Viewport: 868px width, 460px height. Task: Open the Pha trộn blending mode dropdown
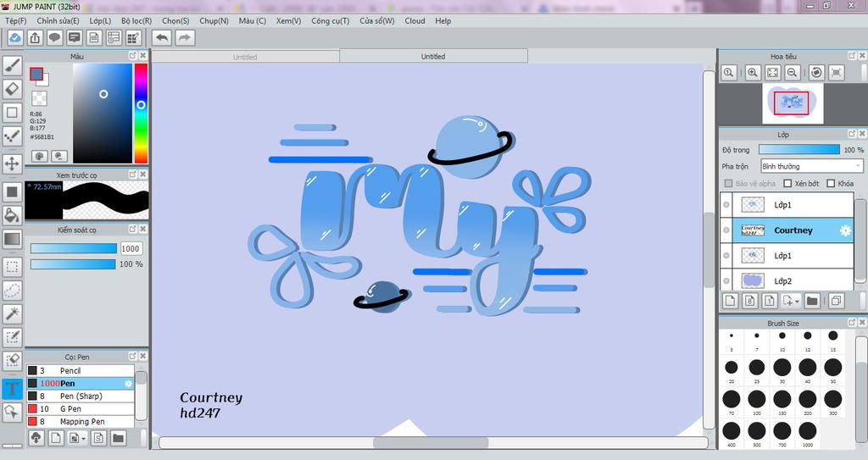click(x=811, y=166)
